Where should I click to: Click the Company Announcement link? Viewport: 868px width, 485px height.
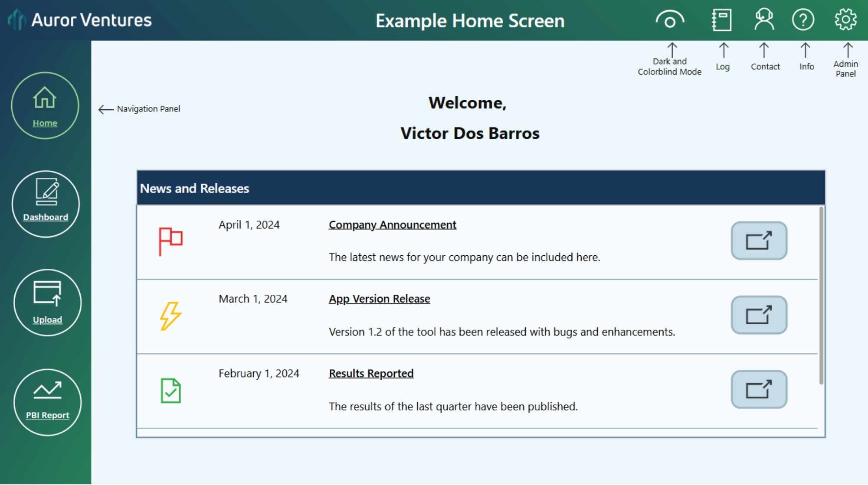392,225
